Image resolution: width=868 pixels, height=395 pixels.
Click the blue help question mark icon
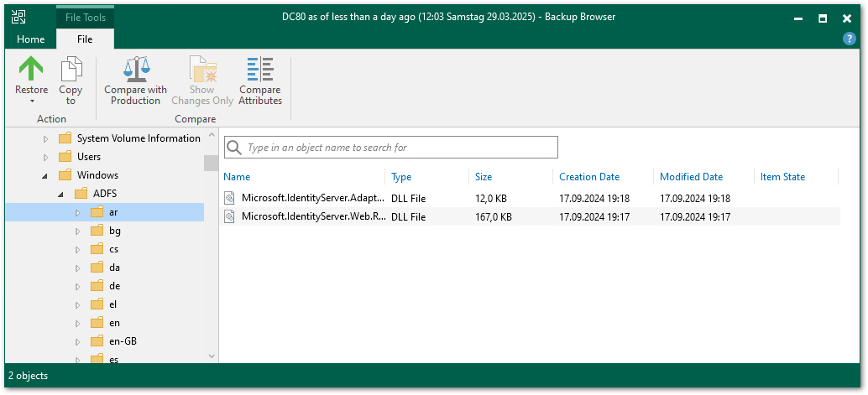point(849,39)
